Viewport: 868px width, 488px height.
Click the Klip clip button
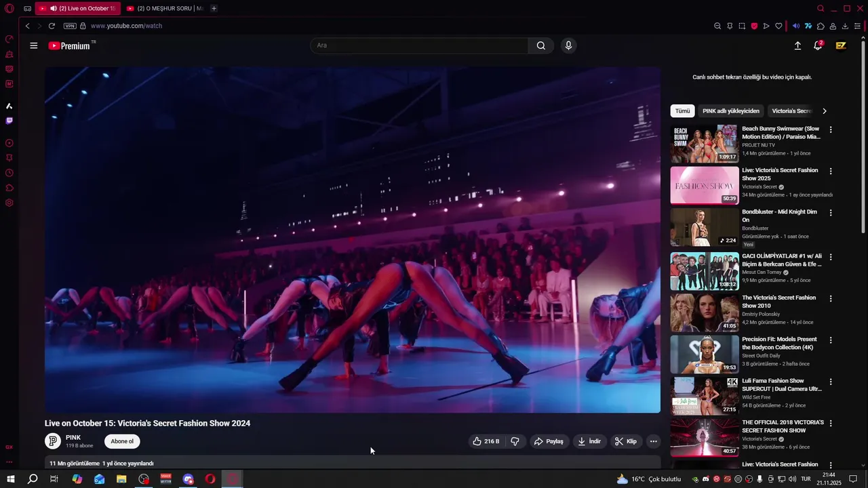click(626, 441)
